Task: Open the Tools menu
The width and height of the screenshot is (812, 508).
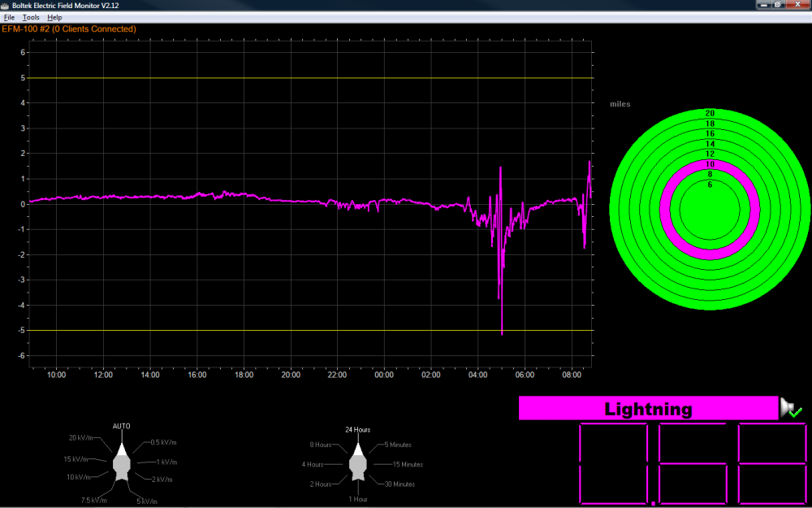Action: click(x=31, y=17)
